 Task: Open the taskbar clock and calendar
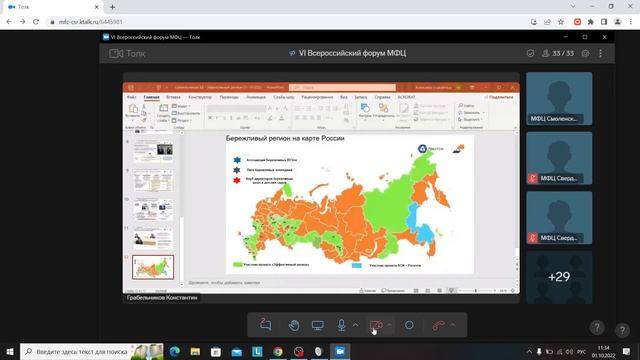click(604, 351)
